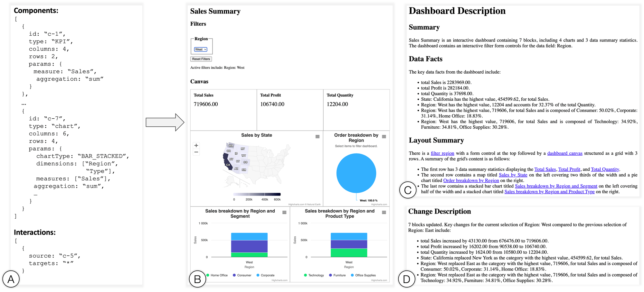
Task: Open the export menu on Sales by State map
Action: (x=317, y=136)
